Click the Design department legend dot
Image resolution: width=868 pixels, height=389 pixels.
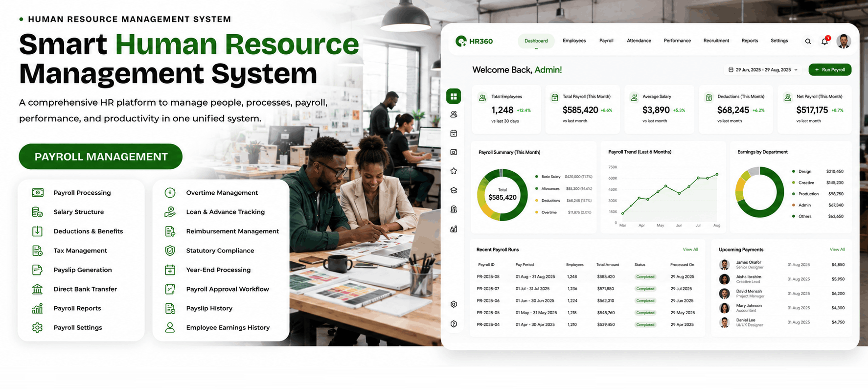793,171
